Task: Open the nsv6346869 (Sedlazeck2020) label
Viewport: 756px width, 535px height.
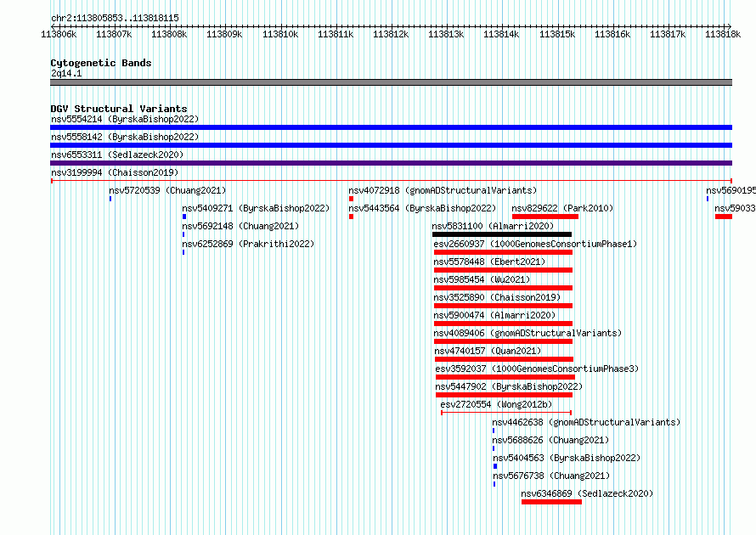Action: pyautogui.click(x=587, y=493)
